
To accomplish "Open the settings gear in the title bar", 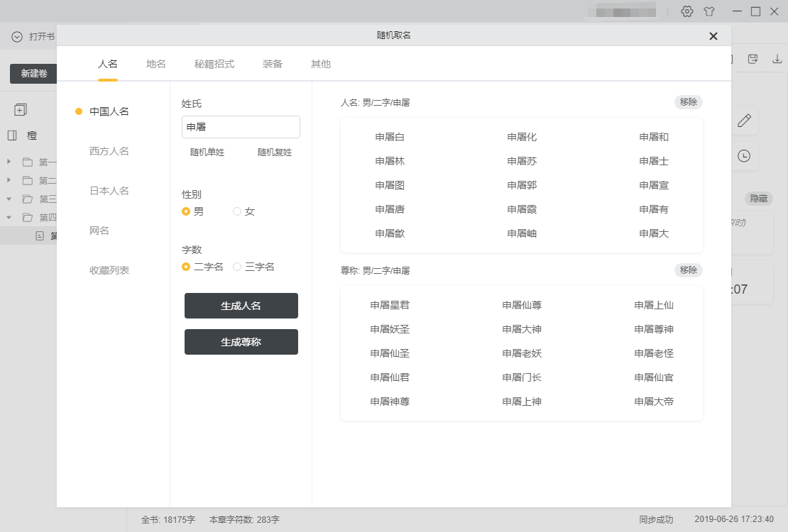I will click(686, 11).
